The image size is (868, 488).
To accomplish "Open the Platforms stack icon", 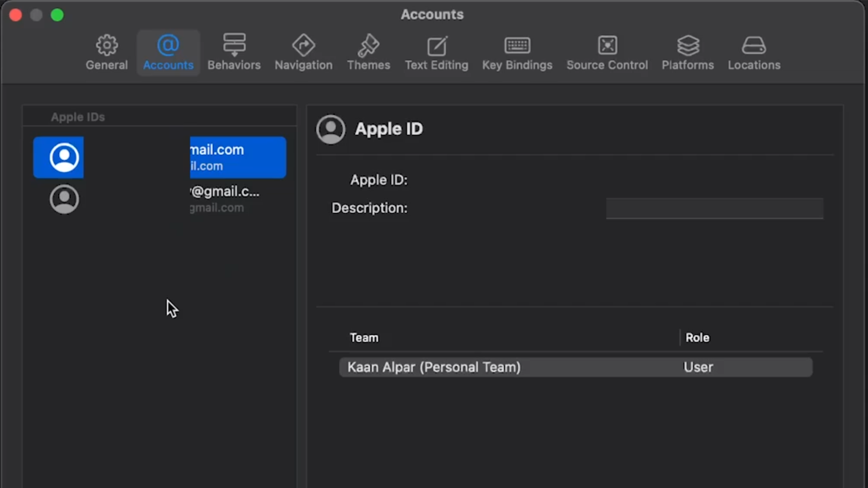I will pyautogui.click(x=688, y=45).
